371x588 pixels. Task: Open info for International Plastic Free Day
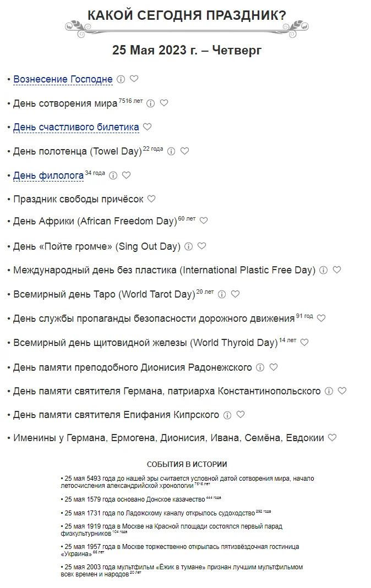(x=324, y=270)
